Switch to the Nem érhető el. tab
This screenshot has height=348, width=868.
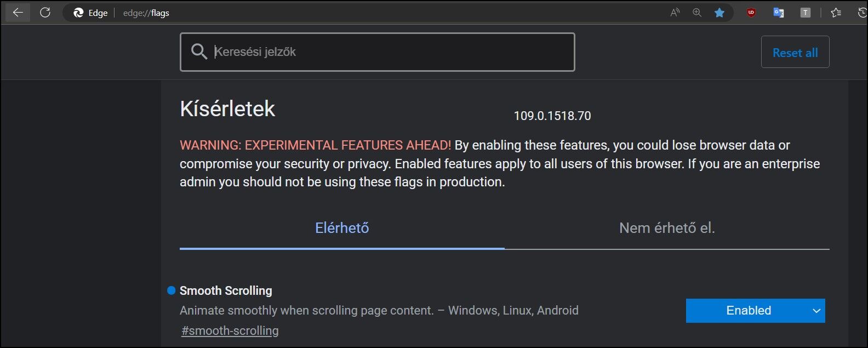[x=667, y=228]
